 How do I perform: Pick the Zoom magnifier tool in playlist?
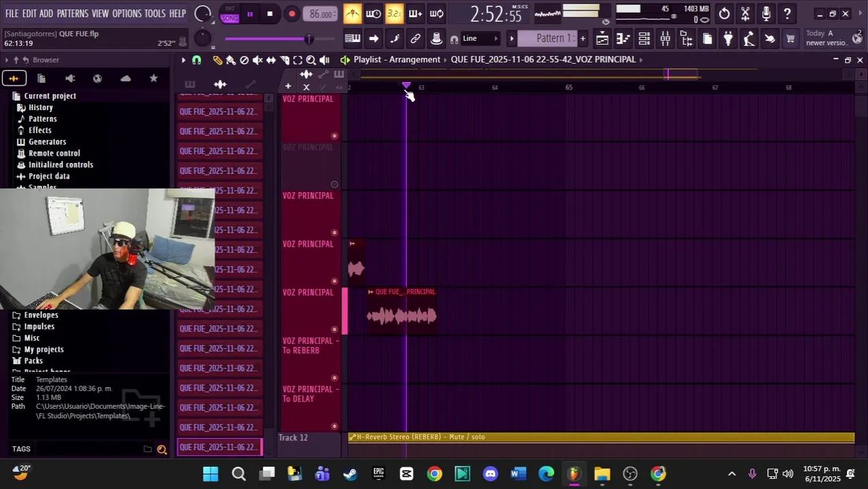(311, 60)
